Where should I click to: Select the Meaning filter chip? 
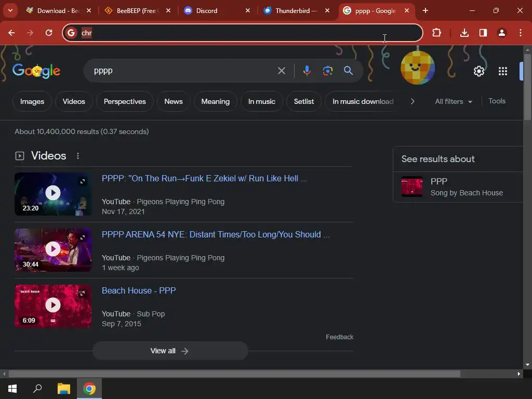(x=215, y=101)
